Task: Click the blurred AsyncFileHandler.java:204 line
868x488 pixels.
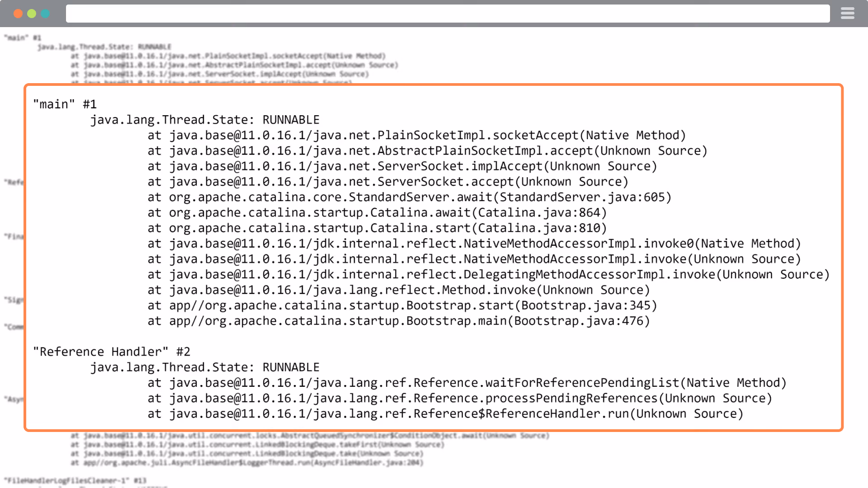Action: tap(247, 463)
